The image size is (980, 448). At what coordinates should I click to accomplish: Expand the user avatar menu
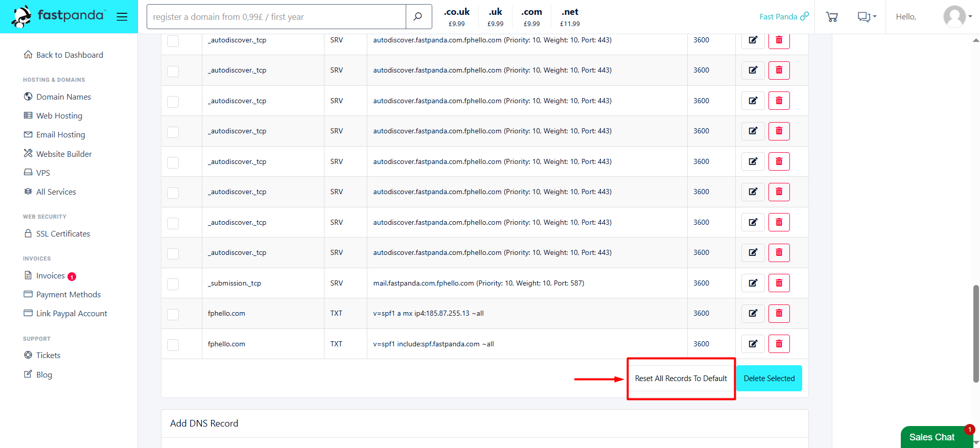coord(958,16)
